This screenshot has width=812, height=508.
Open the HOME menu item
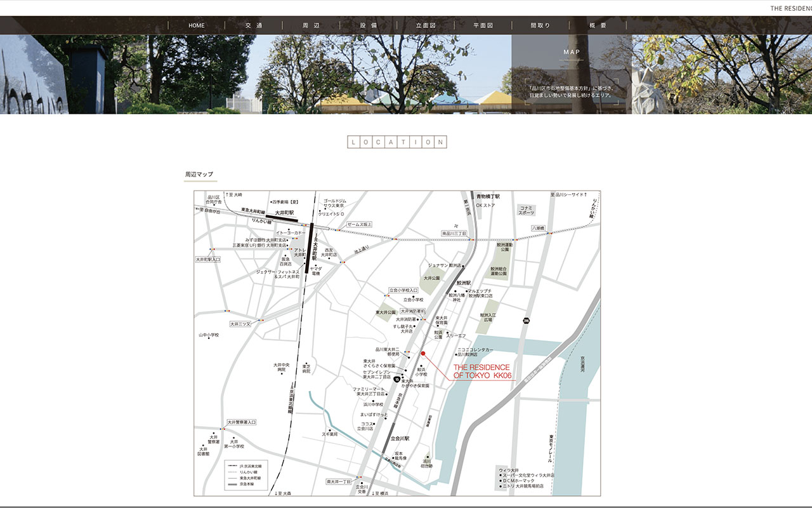[x=197, y=25]
